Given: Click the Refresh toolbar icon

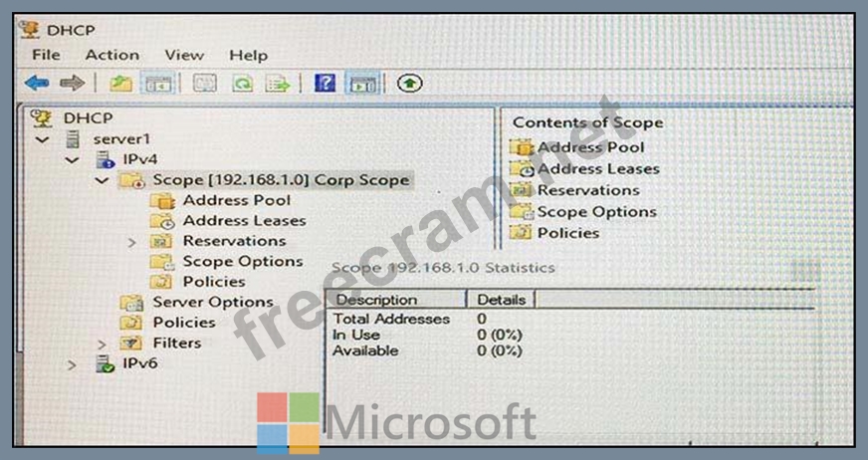Looking at the screenshot, I should 242,84.
